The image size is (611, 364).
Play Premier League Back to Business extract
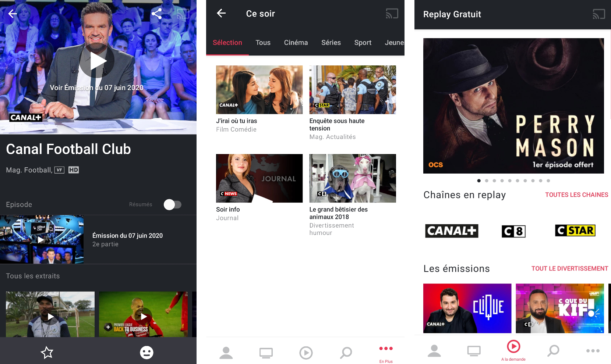tap(144, 314)
